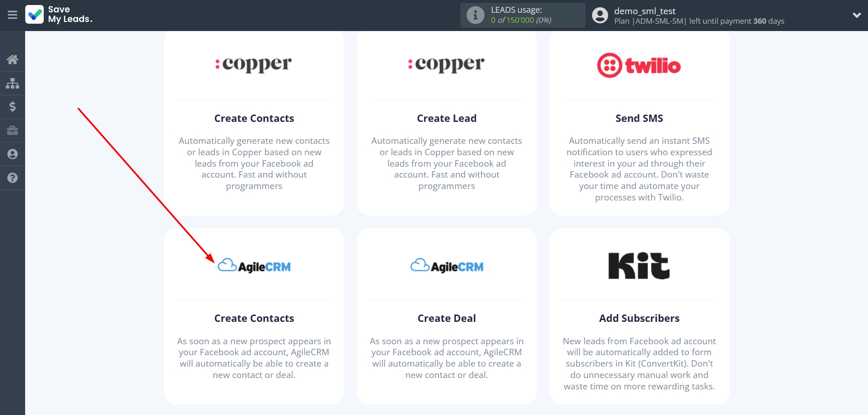This screenshot has height=415, width=868.
Task: Click the Twilio logo
Action: (639, 66)
